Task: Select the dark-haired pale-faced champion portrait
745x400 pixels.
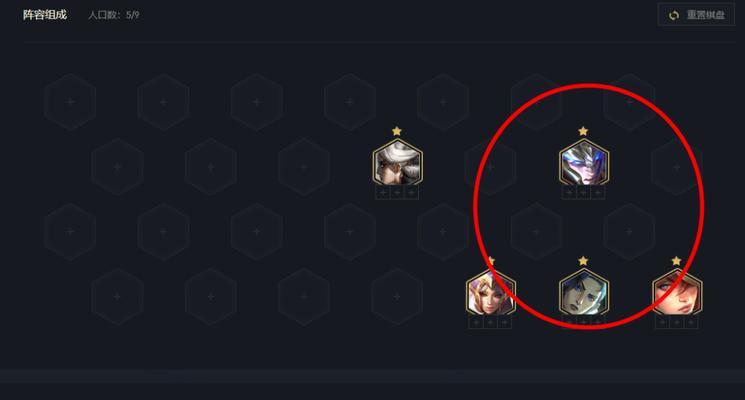Action: 583,292
